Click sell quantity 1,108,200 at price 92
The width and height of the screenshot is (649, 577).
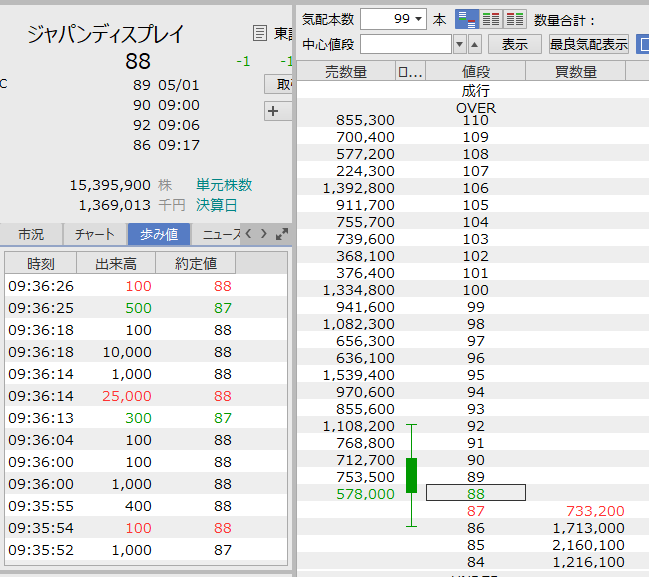click(x=358, y=426)
